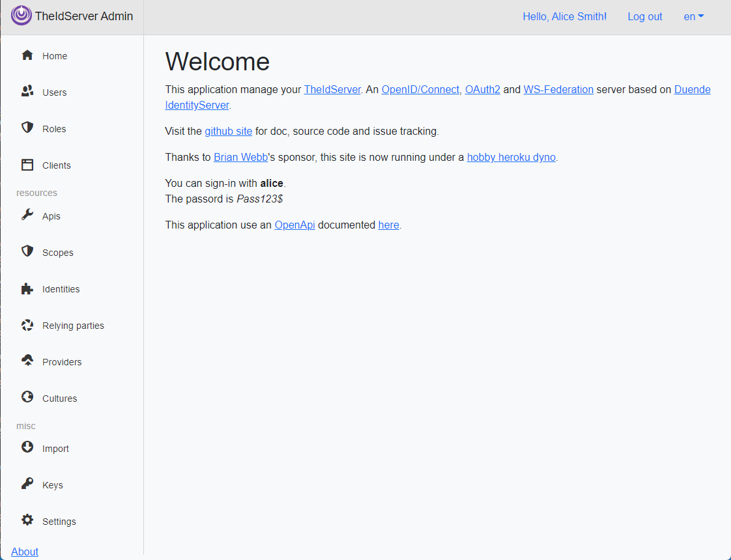Image resolution: width=731 pixels, height=560 pixels.
Task: Open the documentation 'here' link
Action: [389, 225]
